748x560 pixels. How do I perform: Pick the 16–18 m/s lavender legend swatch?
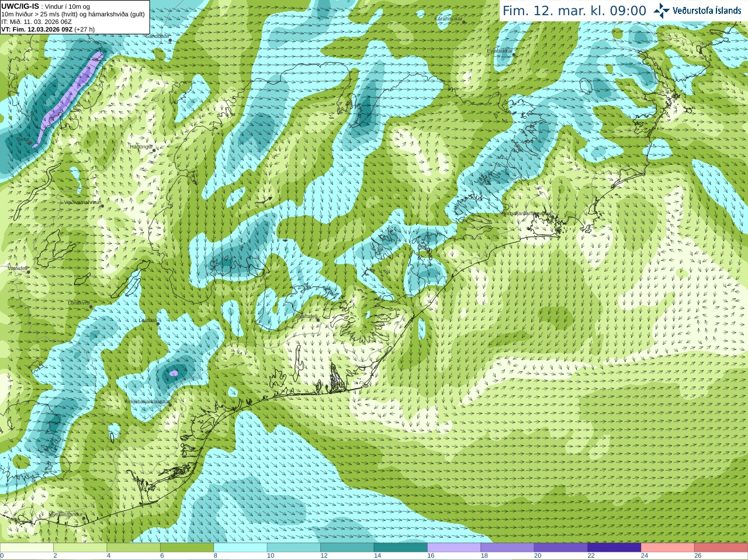point(454,548)
